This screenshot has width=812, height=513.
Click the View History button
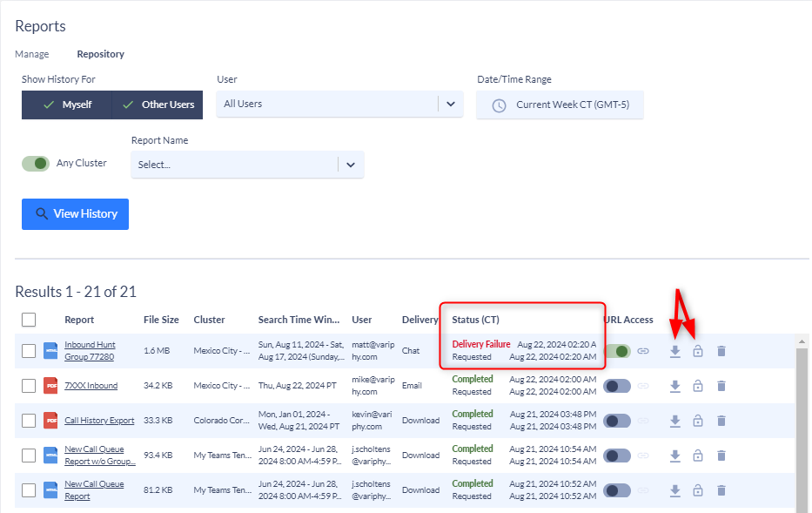point(75,214)
